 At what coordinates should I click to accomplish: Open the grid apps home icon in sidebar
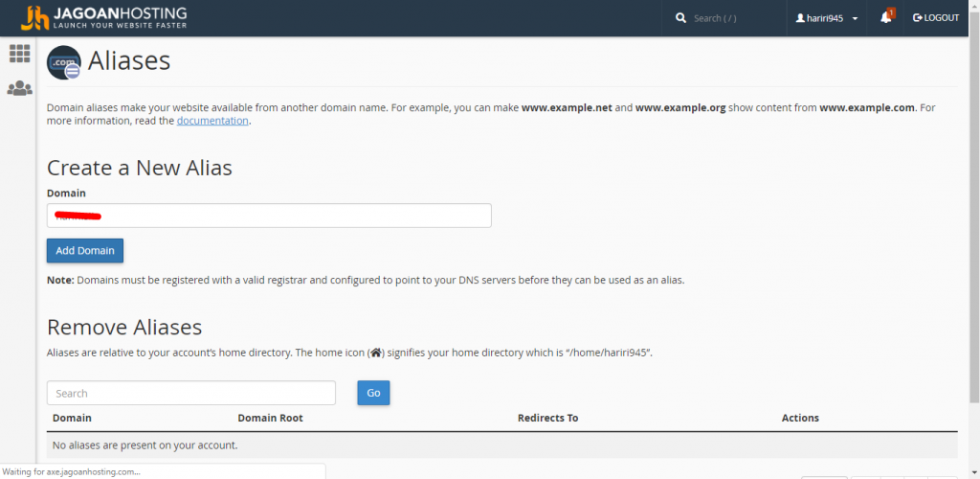(x=19, y=54)
